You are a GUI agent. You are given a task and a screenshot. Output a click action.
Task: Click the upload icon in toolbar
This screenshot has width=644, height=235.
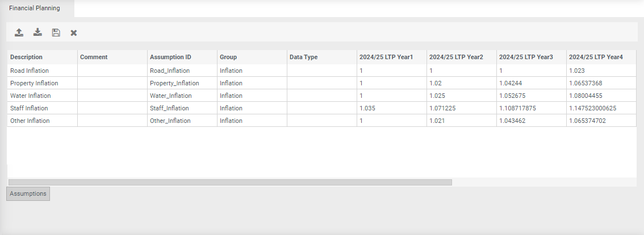point(19,32)
